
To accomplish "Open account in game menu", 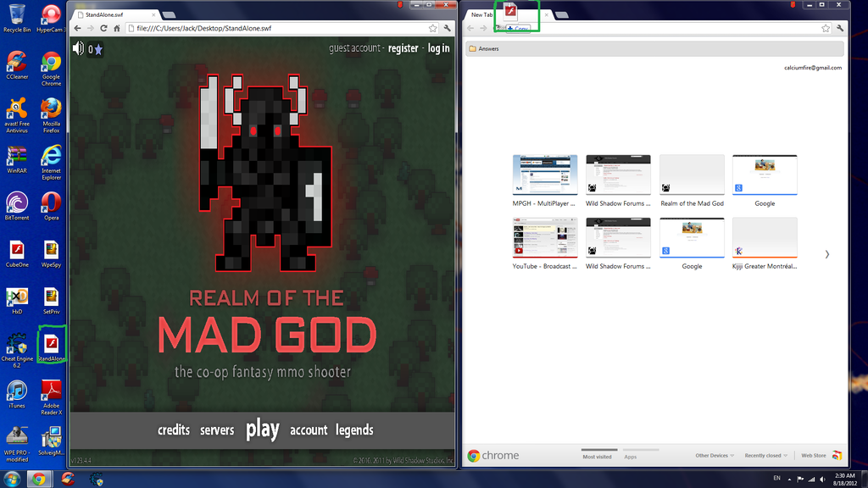I will (x=309, y=430).
